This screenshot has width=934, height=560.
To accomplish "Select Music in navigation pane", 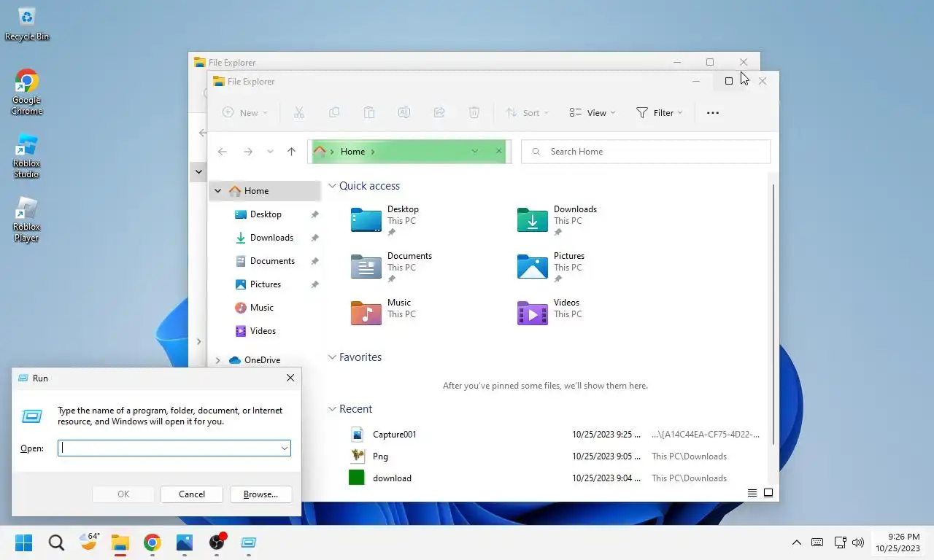I will [x=262, y=308].
